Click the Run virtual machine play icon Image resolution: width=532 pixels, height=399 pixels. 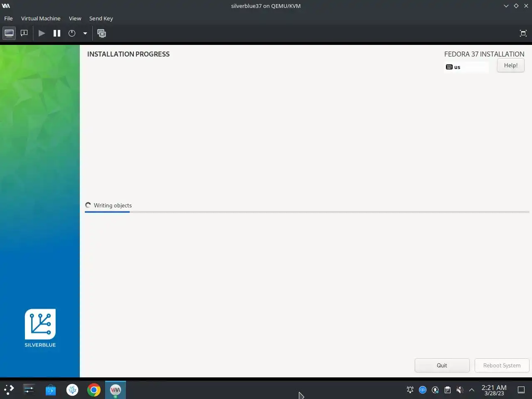click(x=42, y=33)
